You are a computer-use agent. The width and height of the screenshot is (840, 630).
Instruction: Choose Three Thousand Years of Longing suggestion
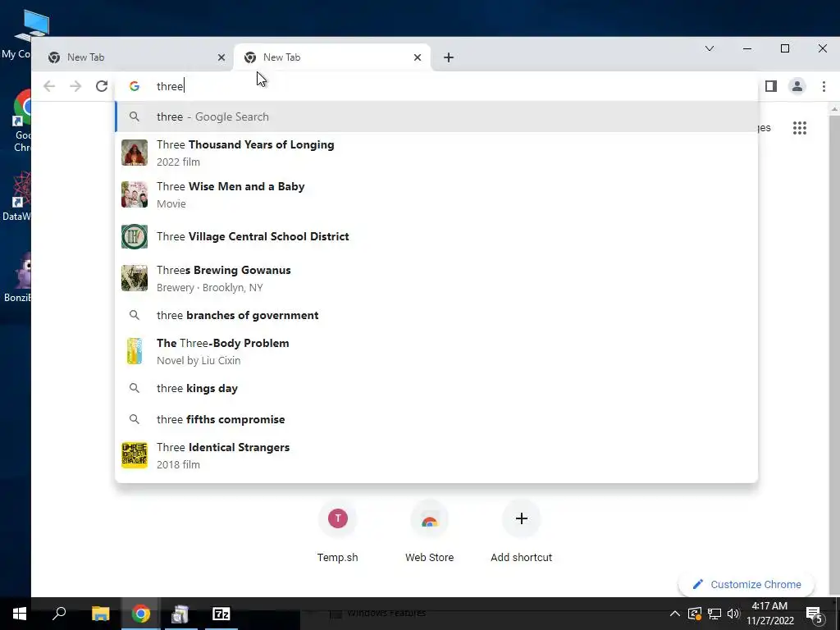(436, 153)
